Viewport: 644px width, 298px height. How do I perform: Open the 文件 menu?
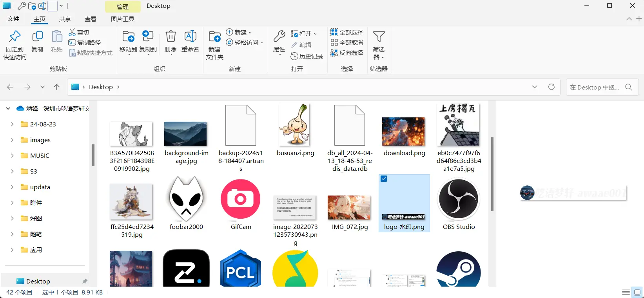pyautogui.click(x=13, y=19)
